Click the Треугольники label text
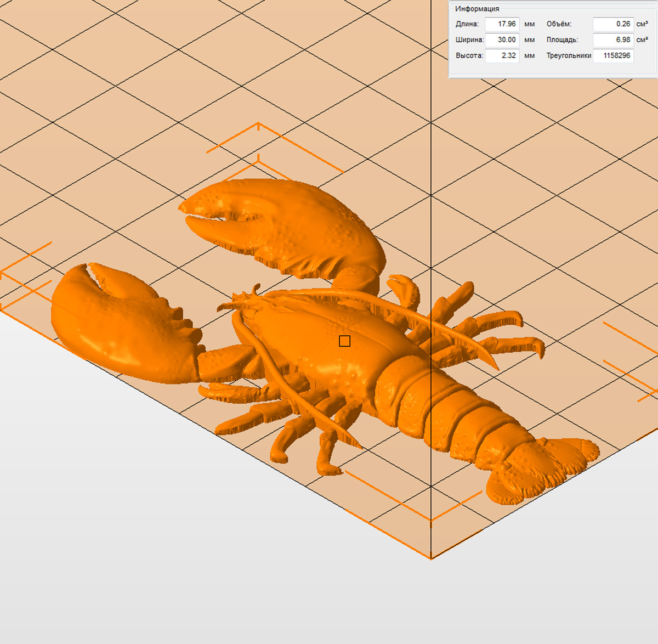Viewport: 658px width, 644px height. click(568, 55)
